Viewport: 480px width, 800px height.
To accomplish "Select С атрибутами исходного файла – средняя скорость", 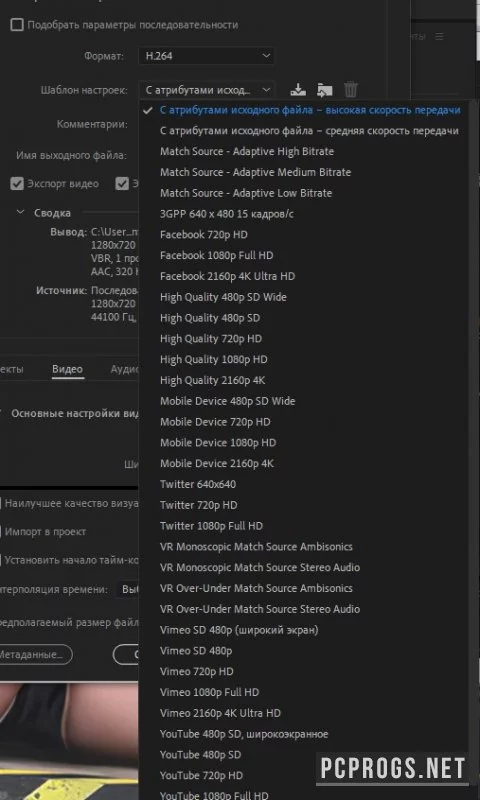I will [x=309, y=131].
